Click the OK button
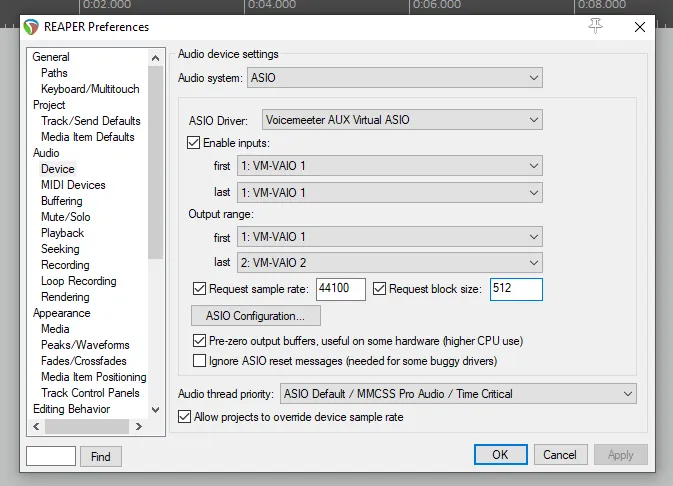The width and height of the screenshot is (673, 486). (x=500, y=454)
